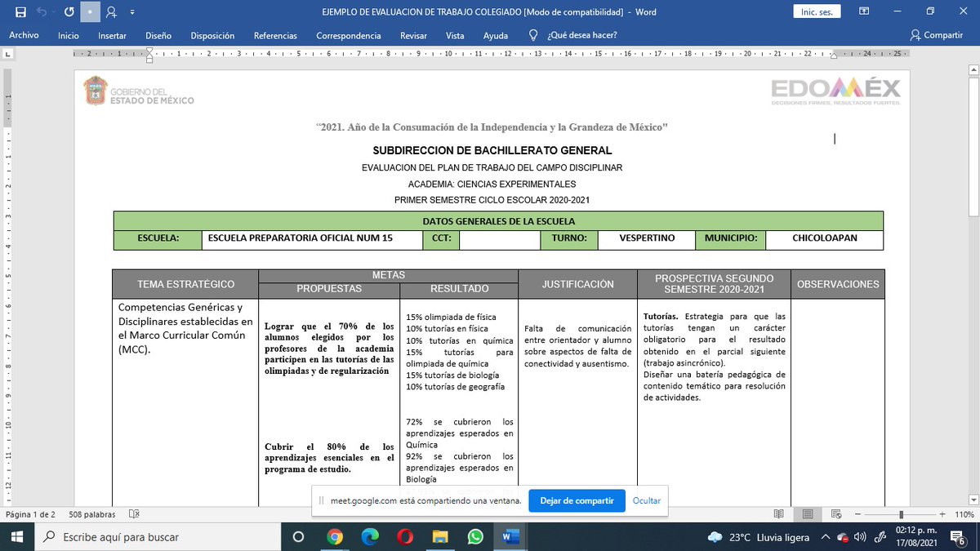Open Customize Quick Access Toolbar dropdown
Screen dimensions: 980x551
(131, 12)
